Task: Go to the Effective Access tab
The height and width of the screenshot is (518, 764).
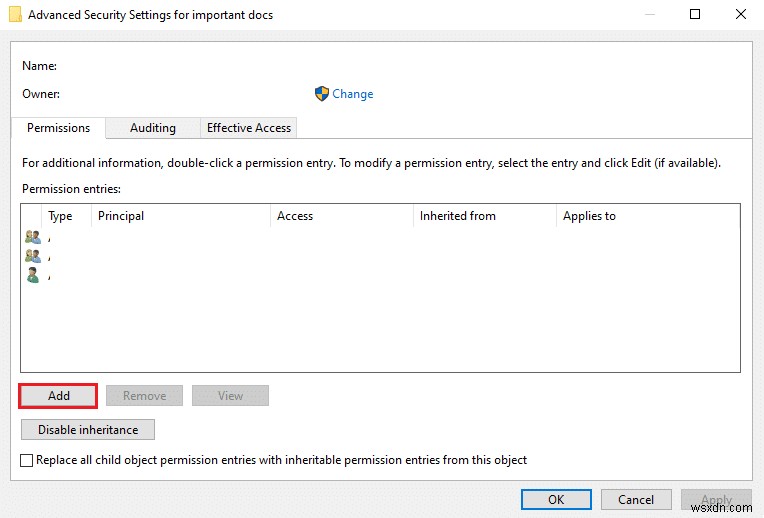Action: [x=248, y=128]
